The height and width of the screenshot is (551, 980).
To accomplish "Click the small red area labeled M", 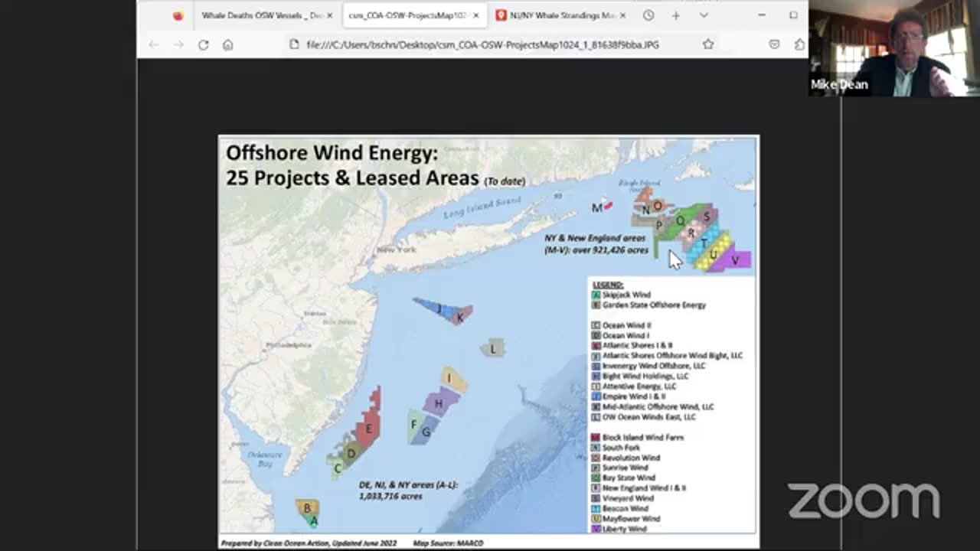I will pyautogui.click(x=609, y=205).
